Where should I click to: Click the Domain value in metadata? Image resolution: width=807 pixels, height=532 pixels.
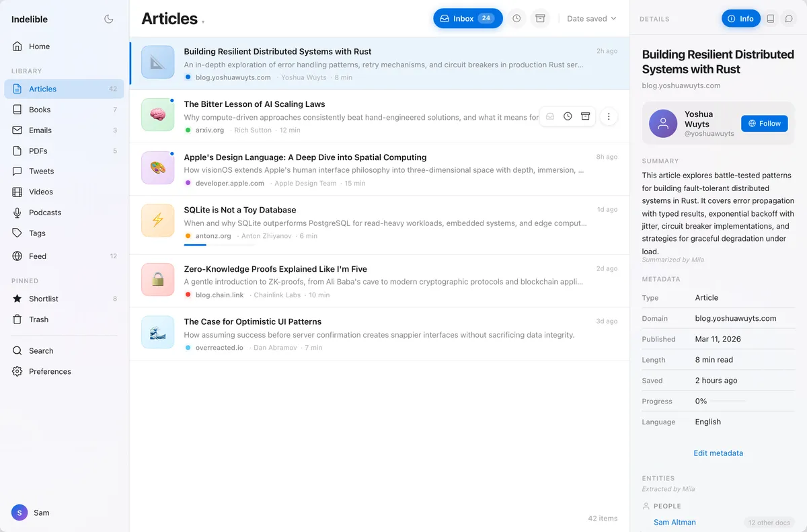736,319
